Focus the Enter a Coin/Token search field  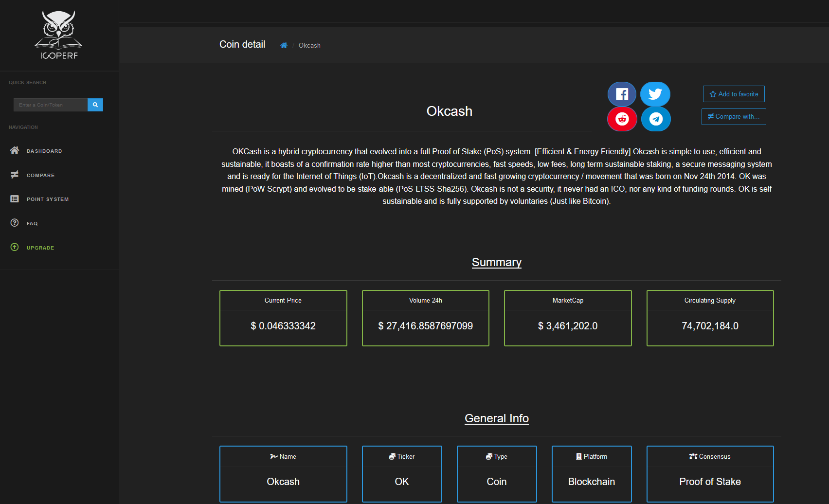[x=51, y=105]
